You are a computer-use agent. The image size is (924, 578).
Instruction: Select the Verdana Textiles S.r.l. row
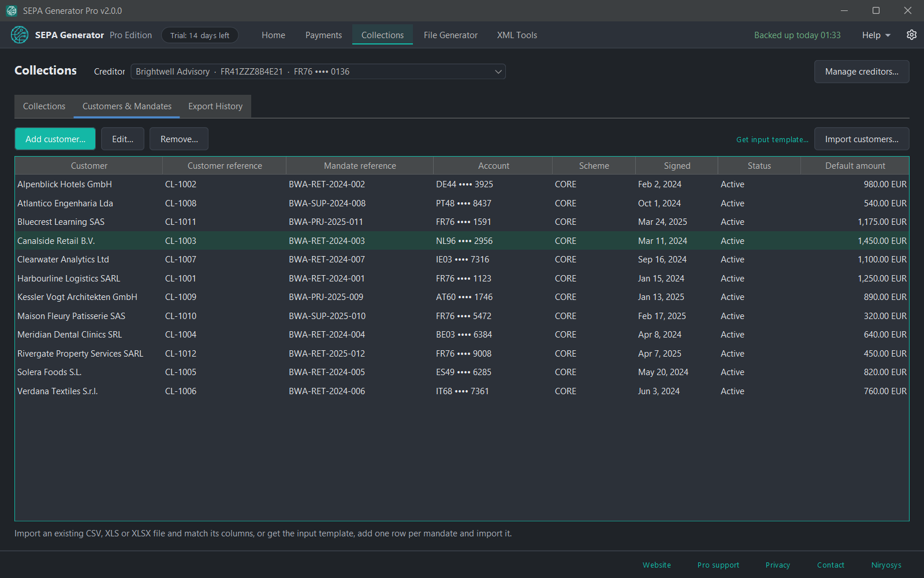tap(462, 391)
